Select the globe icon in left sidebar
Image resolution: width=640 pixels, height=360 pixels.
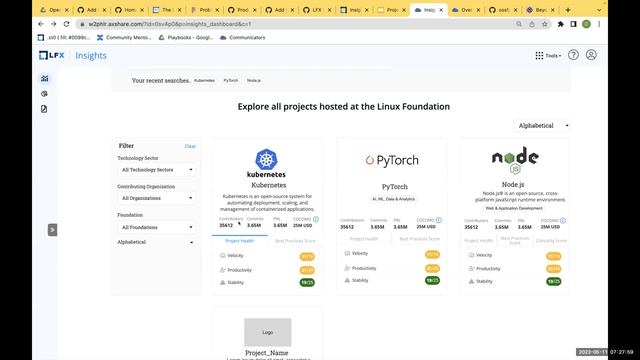click(x=44, y=93)
